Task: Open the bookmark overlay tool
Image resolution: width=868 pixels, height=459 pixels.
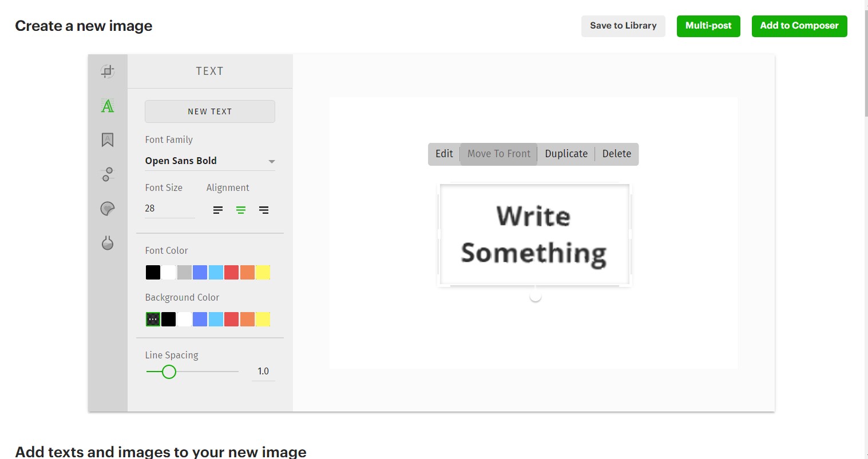Action: pyautogui.click(x=108, y=140)
